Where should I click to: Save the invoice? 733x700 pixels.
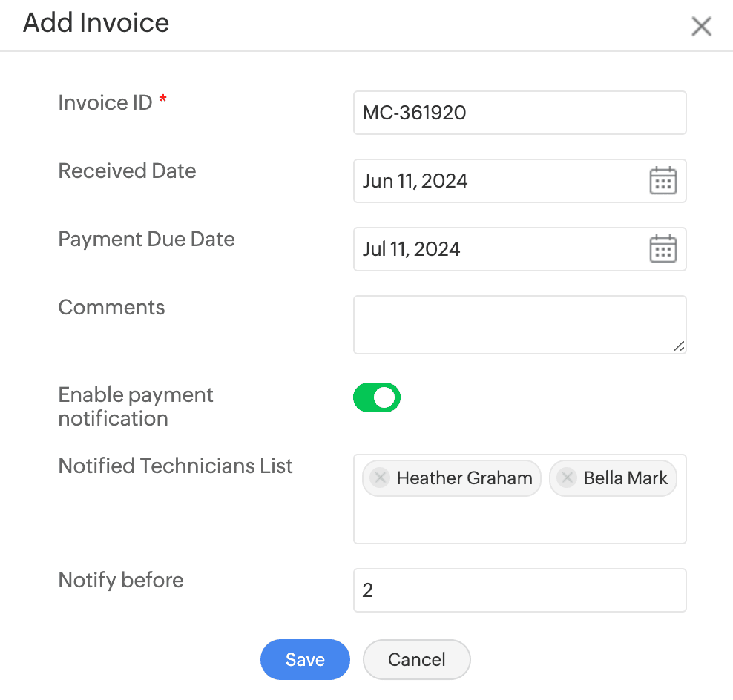click(x=305, y=659)
